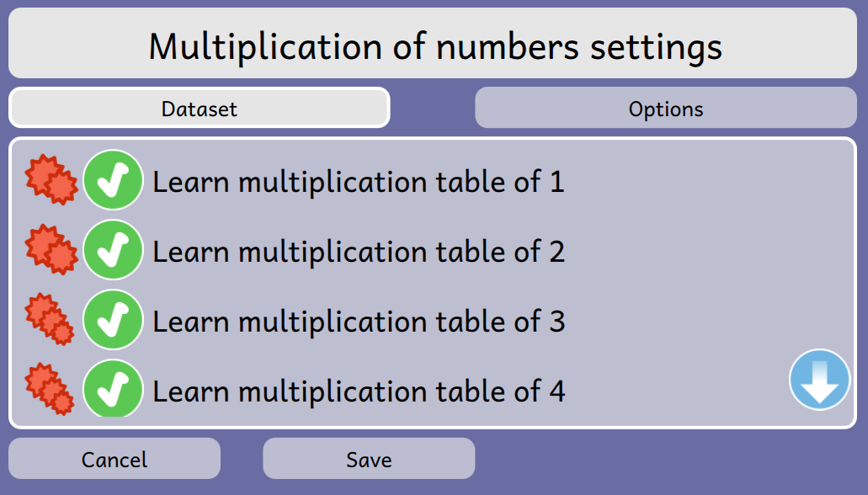Click the three-star difficulty icon for table of 3

[x=50, y=320]
